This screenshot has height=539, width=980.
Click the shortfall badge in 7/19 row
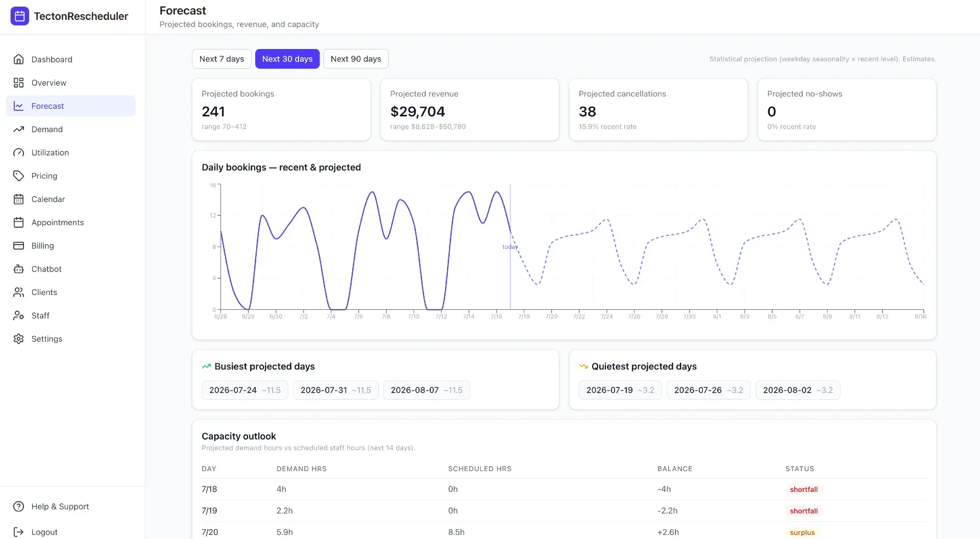point(804,511)
